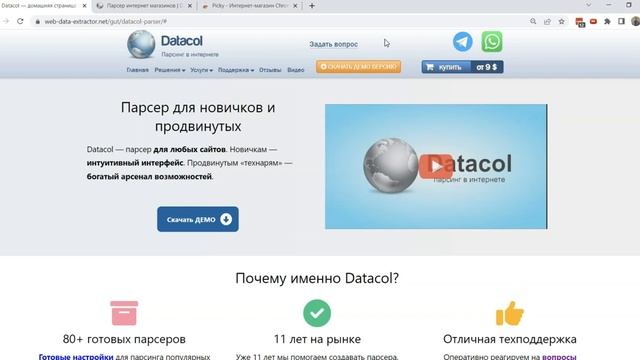This screenshot has height=360, width=640.
Task: Expand the Решения dropdown menu
Action: tap(170, 70)
